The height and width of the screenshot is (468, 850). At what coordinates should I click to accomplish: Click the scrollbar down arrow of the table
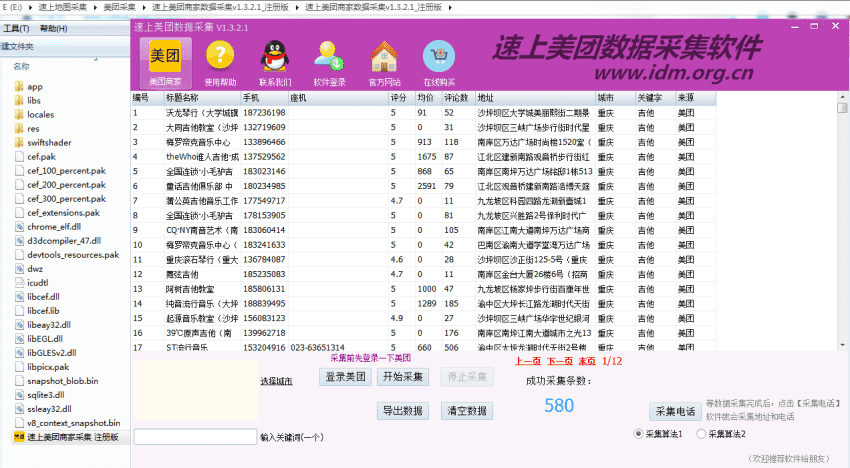[842, 345]
